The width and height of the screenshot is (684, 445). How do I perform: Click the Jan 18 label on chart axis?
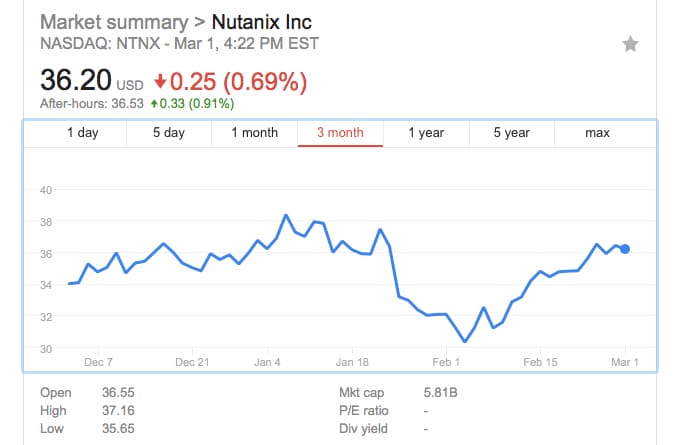pyautogui.click(x=352, y=362)
